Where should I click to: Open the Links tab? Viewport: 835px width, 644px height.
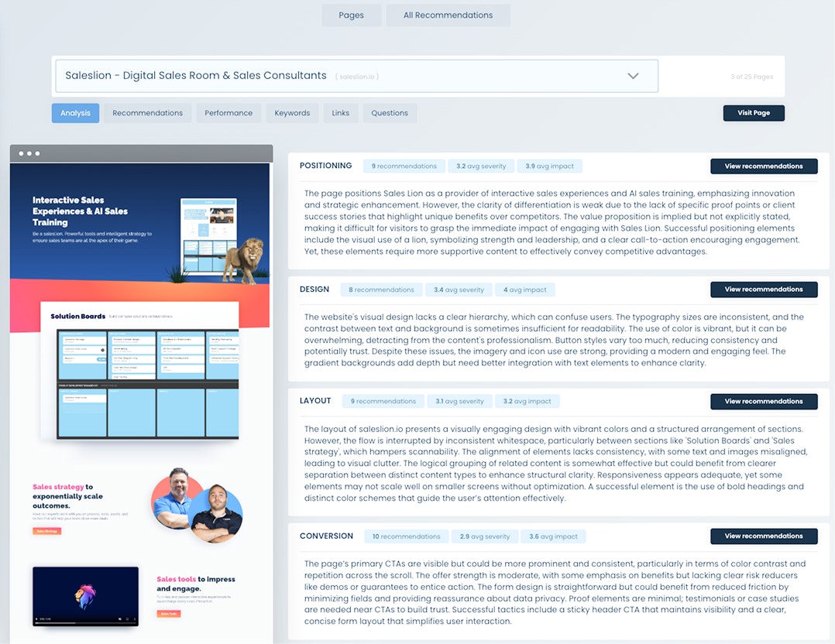point(340,113)
